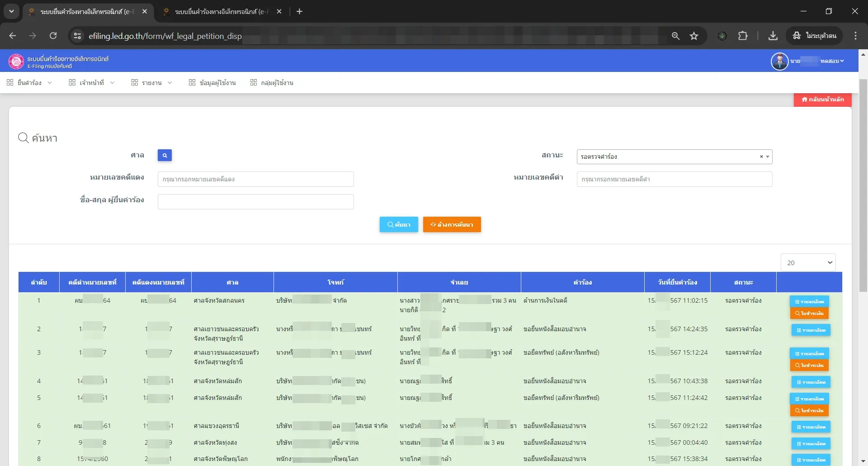Open browser extensions puzzle icon
The height and width of the screenshot is (466, 868).
tap(743, 36)
